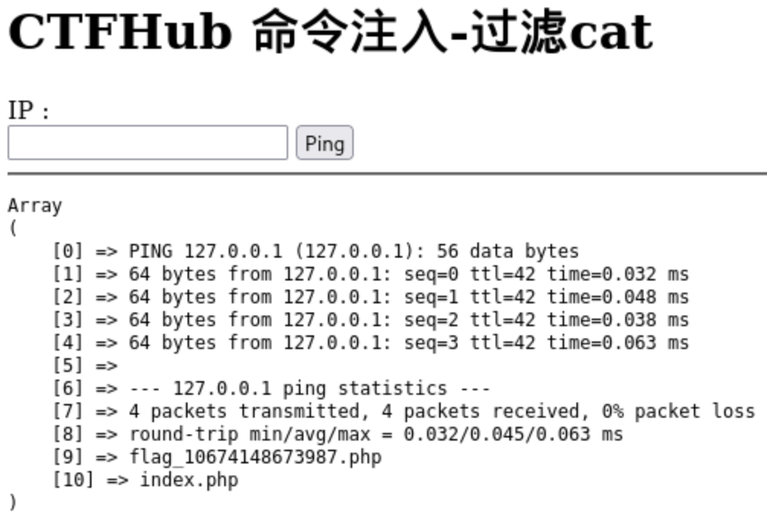Click the seq=0 ping reply line
This screenshot has height=532, width=767.
pyautogui.click(x=408, y=274)
